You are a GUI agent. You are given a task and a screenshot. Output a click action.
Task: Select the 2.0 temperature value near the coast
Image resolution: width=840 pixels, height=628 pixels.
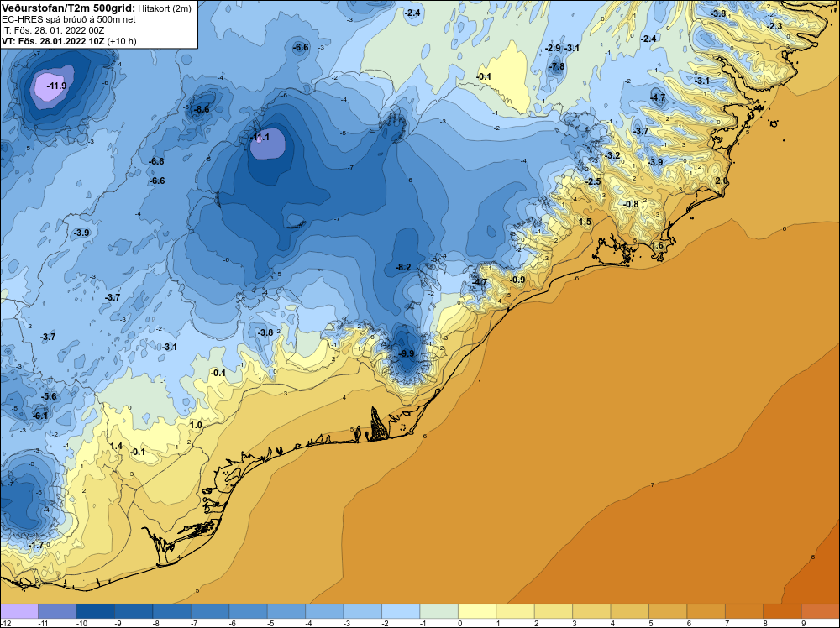point(722,181)
